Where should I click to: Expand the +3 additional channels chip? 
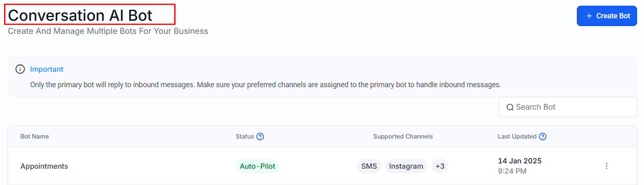click(440, 166)
